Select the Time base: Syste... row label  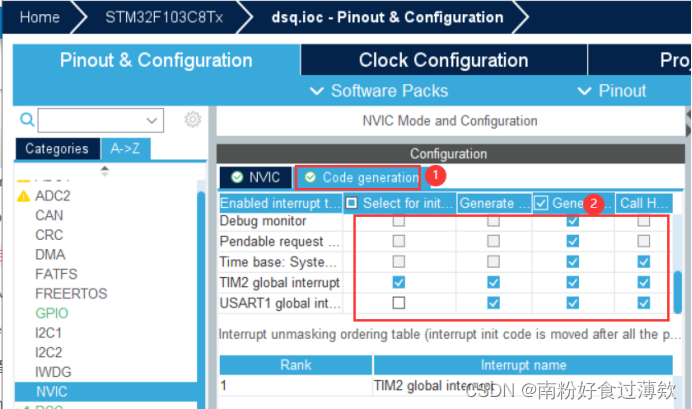point(278,262)
